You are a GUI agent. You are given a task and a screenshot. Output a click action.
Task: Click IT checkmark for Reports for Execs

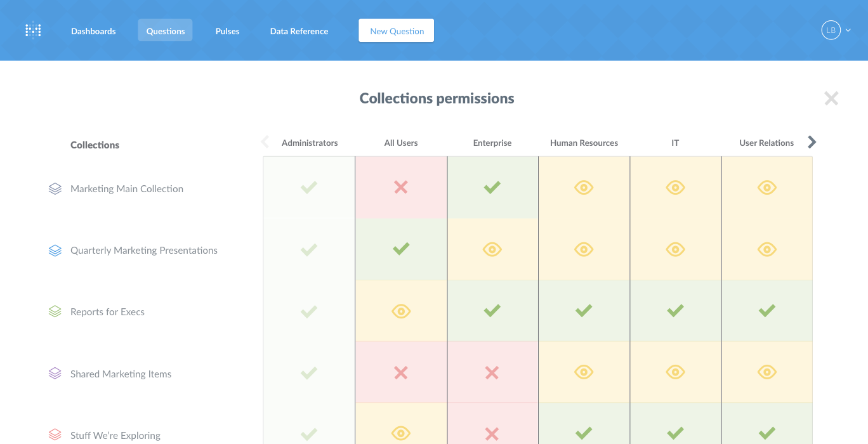coord(675,311)
